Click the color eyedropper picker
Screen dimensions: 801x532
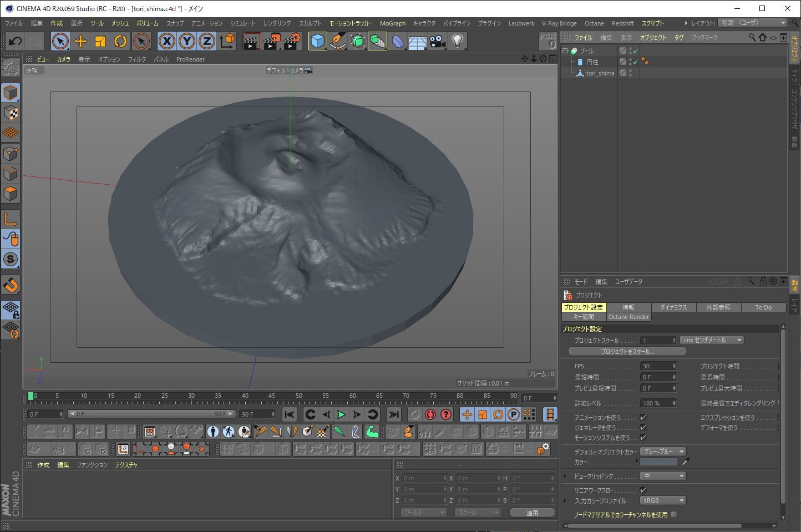tap(686, 462)
